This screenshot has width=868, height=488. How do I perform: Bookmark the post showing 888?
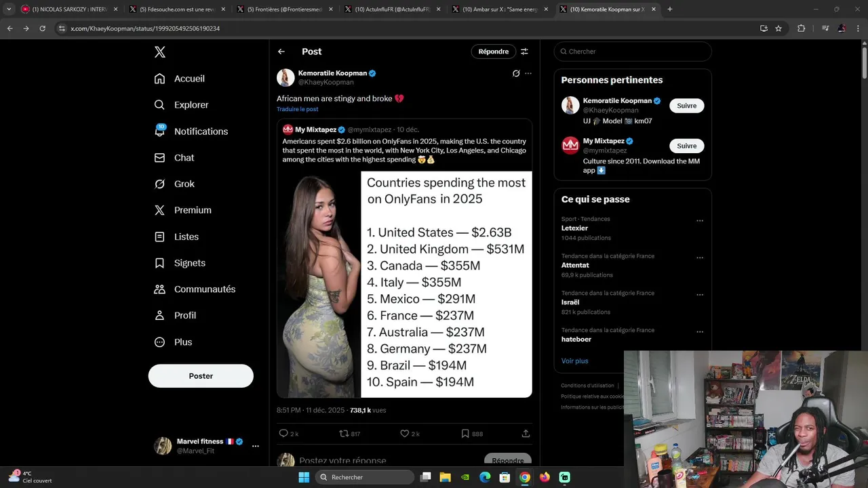[x=471, y=434]
